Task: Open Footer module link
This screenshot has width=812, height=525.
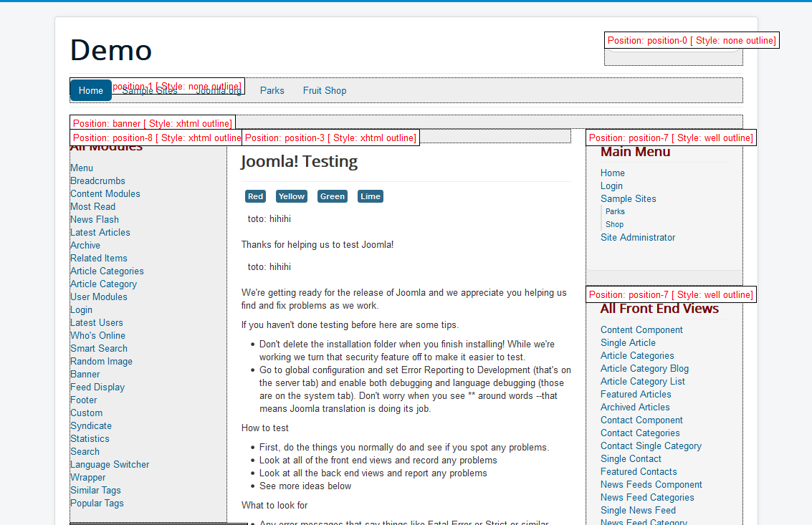Action: click(x=84, y=400)
